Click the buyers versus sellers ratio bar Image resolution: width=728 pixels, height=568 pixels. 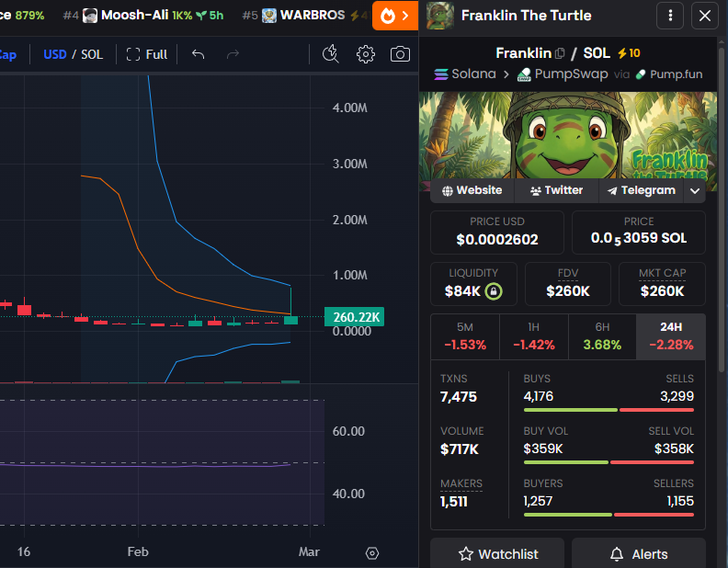609,515
